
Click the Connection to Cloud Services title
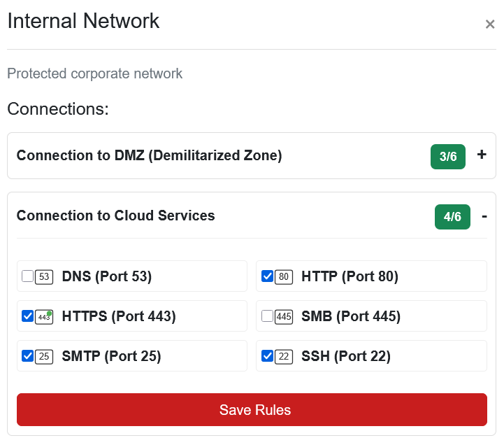tap(115, 216)
